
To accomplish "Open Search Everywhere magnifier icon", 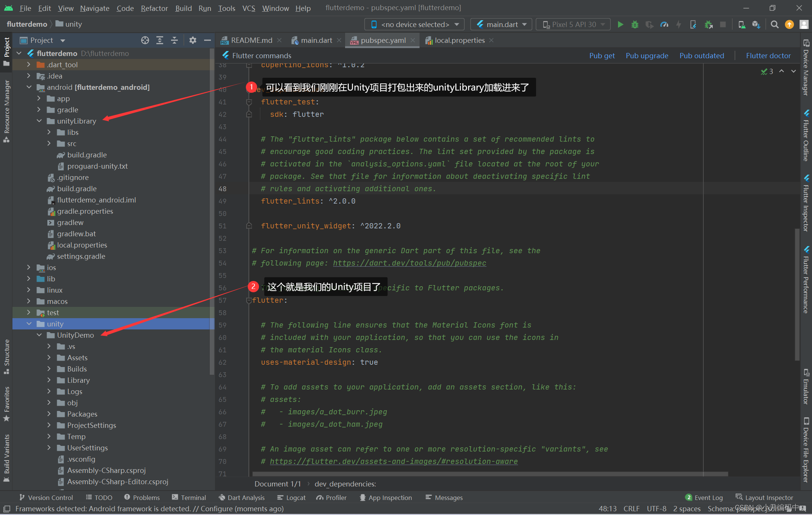I will [x=774, y=24].
